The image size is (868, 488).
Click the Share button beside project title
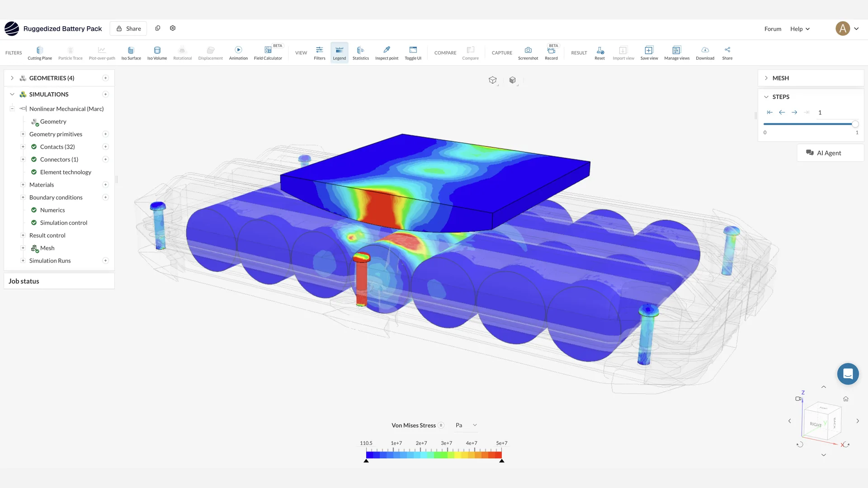click(x=128, y=28)
